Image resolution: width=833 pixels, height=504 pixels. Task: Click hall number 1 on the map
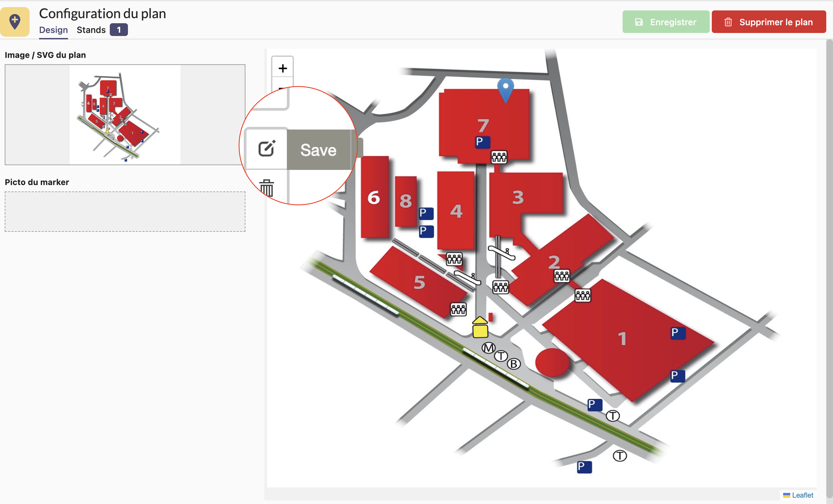click(622, 338)
